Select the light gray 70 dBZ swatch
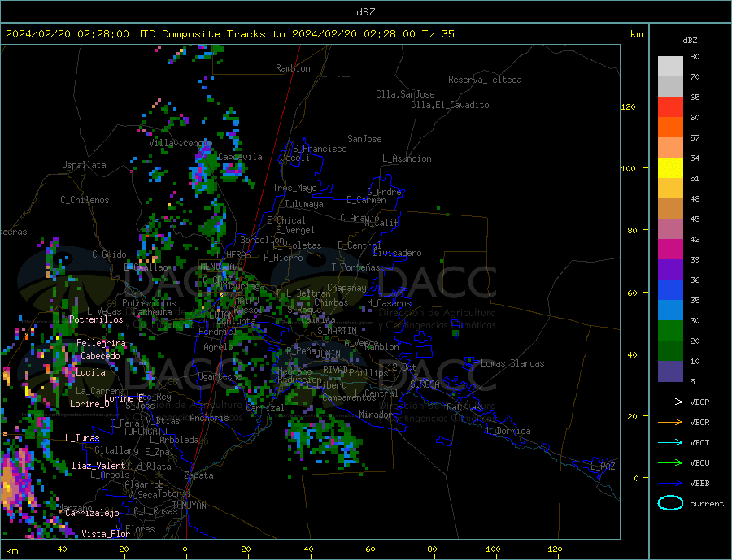The width and height of the screenshot is (732, 560). (670, 67)
